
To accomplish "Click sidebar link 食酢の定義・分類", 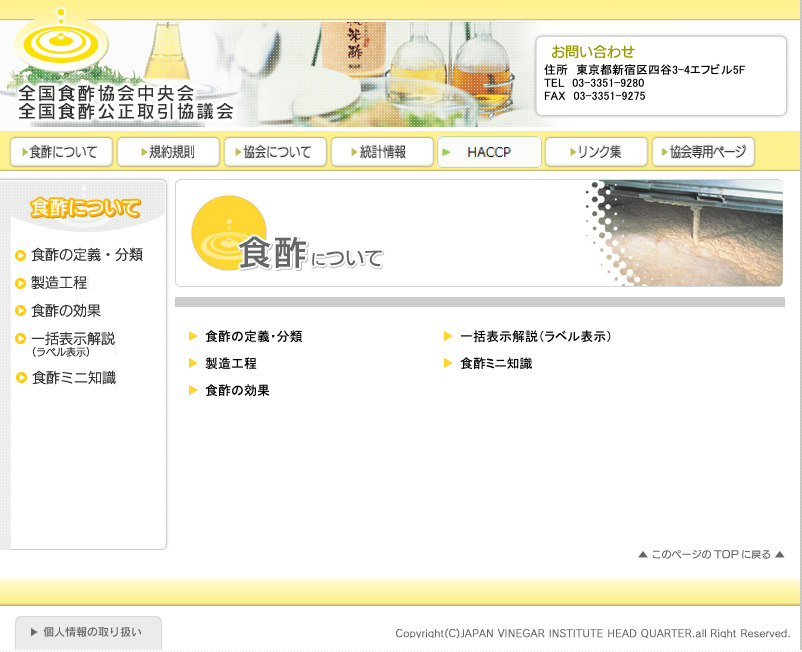I will 86,255.
